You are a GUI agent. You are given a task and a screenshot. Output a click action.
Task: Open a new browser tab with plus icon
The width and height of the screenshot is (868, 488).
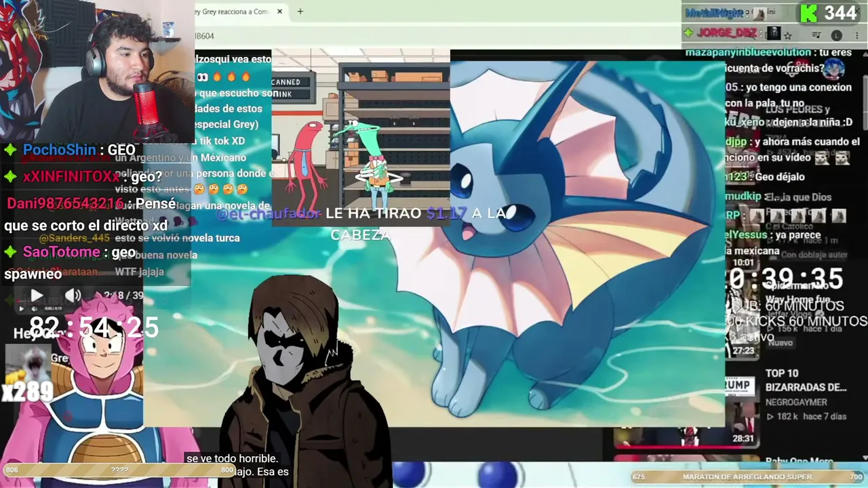[x=300, y=12]
